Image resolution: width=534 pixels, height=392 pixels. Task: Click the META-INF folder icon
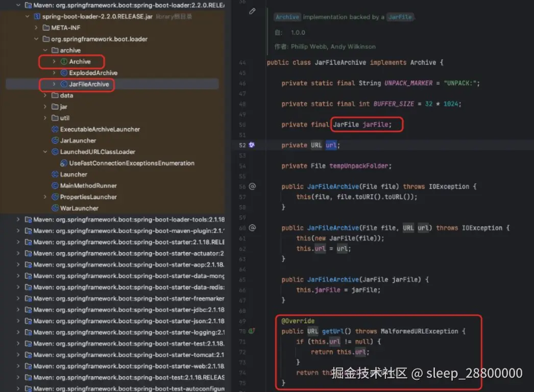[x=46, y=28]
